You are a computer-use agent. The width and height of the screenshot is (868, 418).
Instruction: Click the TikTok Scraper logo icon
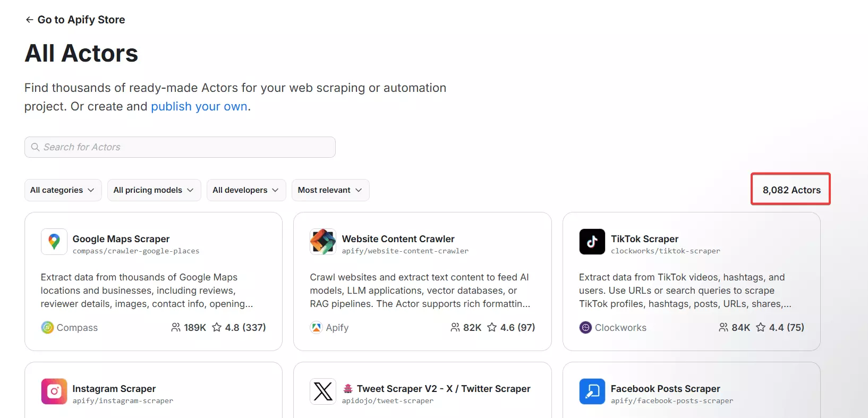pos(592,242)
